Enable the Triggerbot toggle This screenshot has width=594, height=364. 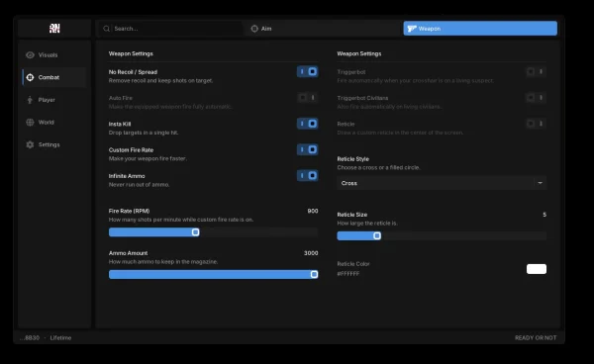click(x=536, y=71)
